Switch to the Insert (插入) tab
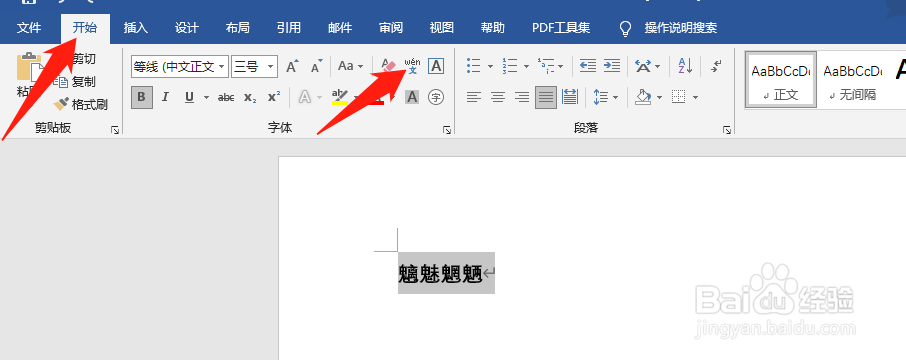Screen dimensions: 906x360 click(136, 28)
